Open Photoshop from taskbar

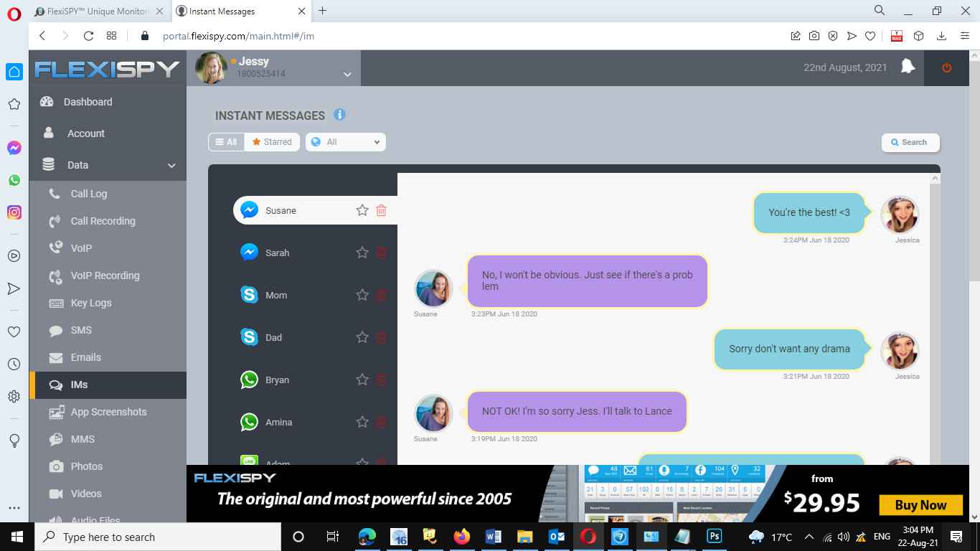point(715,537)
